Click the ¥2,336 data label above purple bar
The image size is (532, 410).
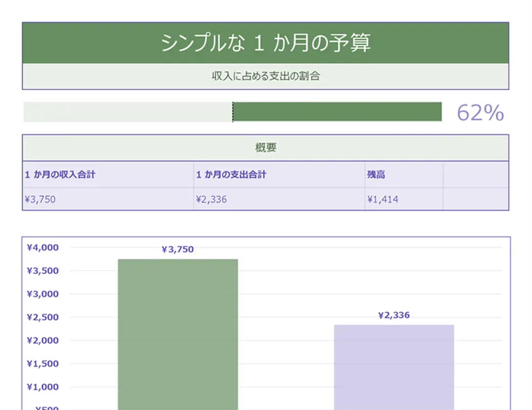point(394,315)
